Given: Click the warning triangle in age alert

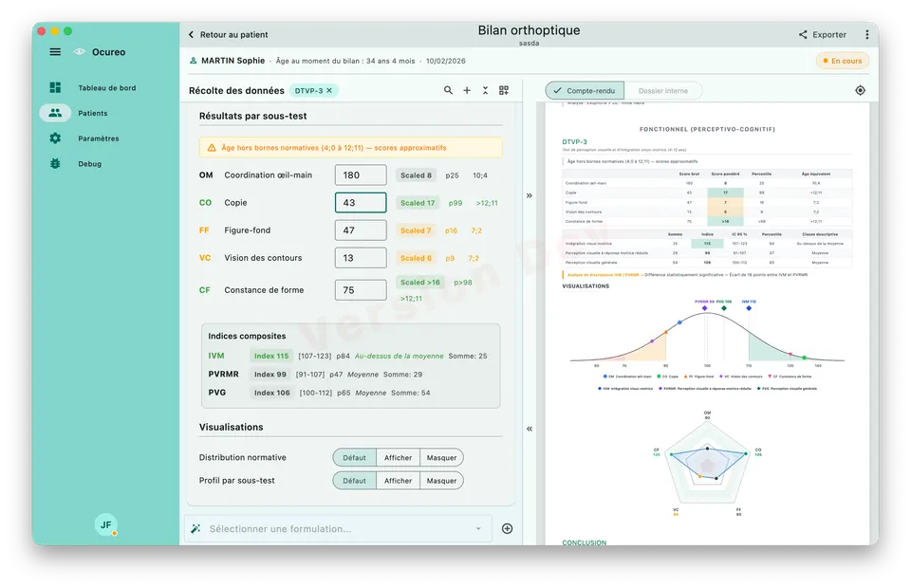Looking at the screenshot, I should point(212,147).
